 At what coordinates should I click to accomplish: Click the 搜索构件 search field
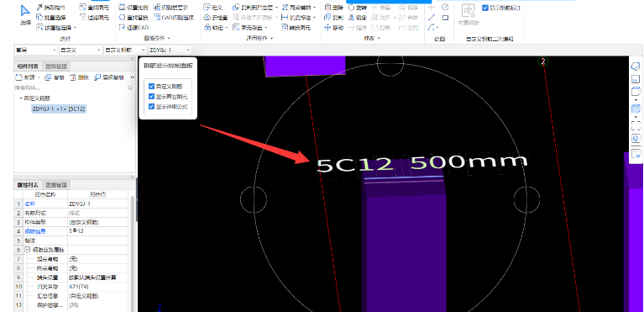(74, 87)
